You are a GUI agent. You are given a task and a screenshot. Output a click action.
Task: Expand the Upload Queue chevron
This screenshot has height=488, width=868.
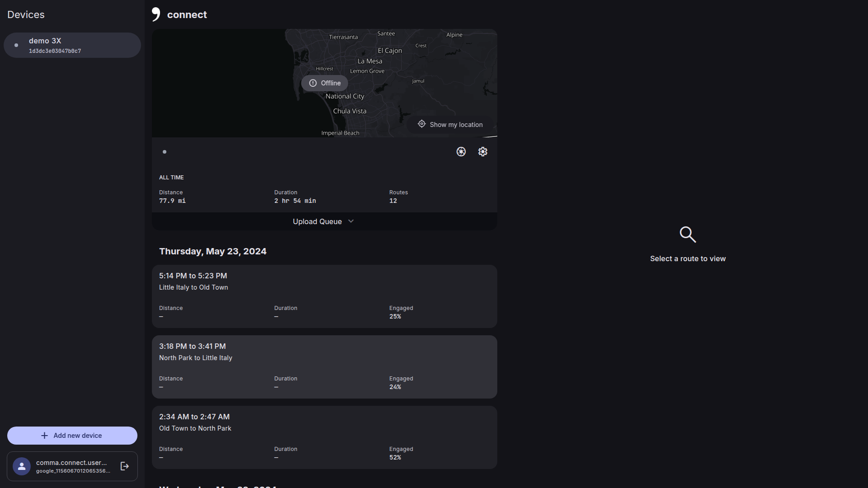pos(351,221)
